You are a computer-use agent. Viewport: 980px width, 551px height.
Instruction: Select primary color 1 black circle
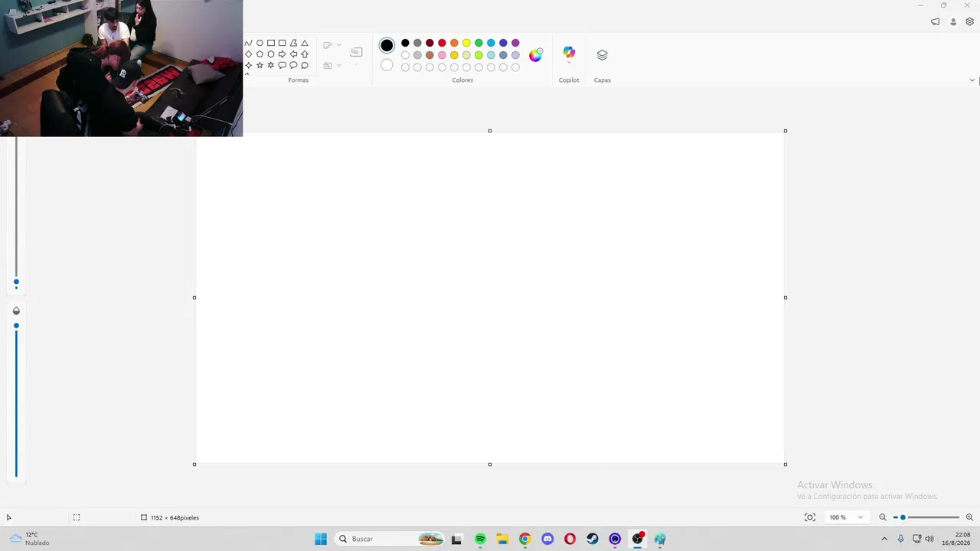coord(387,46)
